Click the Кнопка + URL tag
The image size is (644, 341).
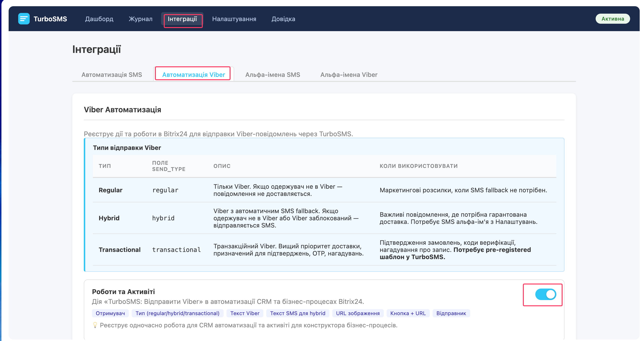click(408, 313)
